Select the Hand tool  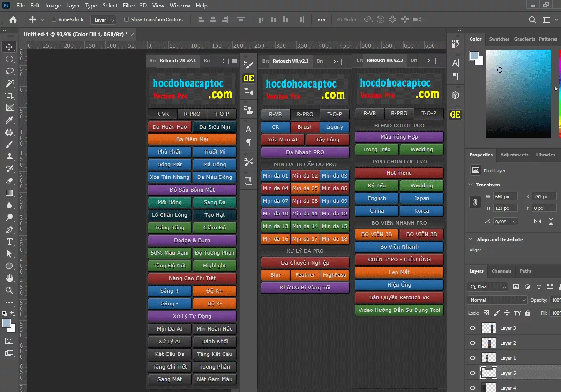9,278
